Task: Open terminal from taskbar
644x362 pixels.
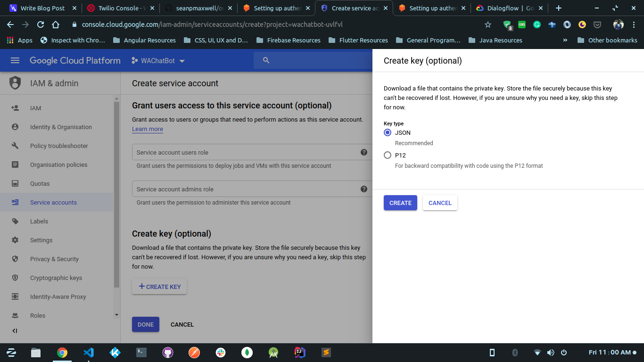Action: point(141,352)
